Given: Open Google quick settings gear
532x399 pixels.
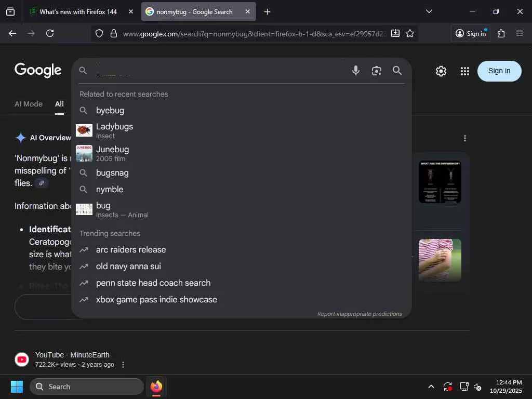Looking at the screenshot, I should (441, 71).
